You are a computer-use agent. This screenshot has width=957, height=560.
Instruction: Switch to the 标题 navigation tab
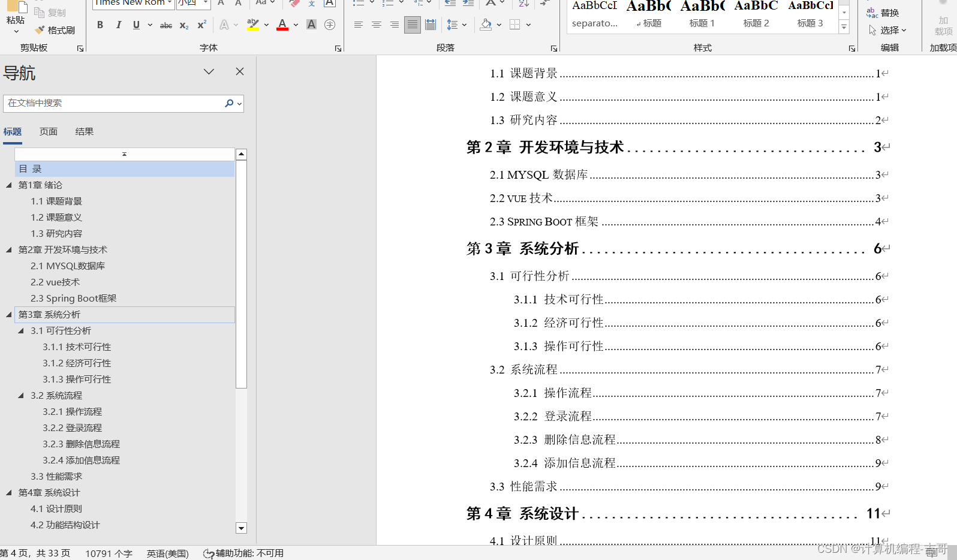[13, 132]
